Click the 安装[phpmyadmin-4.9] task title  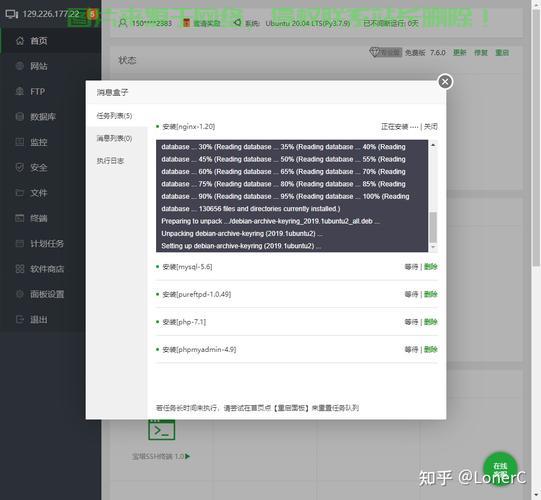coord(199,350)
